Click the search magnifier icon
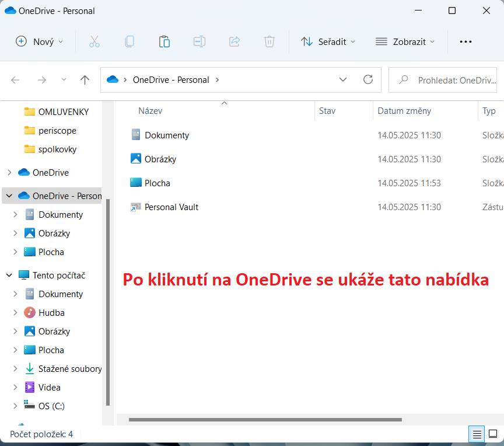Viewport: 504px width, 446px height. [x=404, y=79]
